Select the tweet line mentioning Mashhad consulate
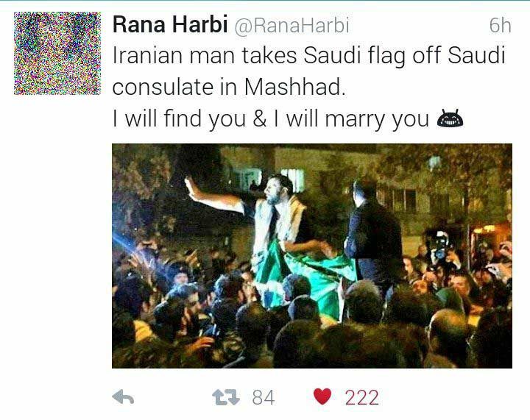The image size is (530, 420). click(x=229, y=87)
